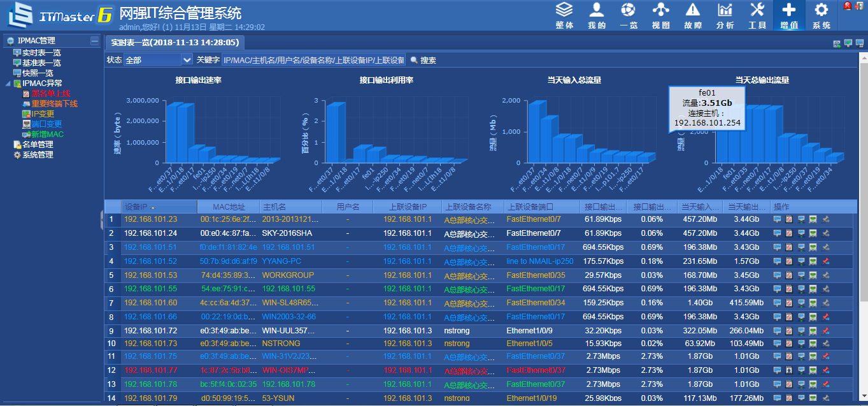Switch to the 实时表一览 tab
Viewport: 868px width, 406px height.
click(x=175, y=43)
